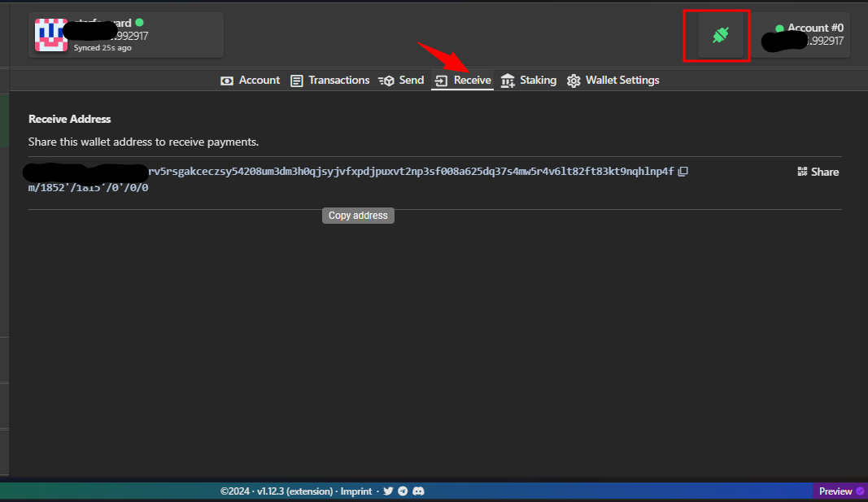Click the arrow icon on the Receive tab
868x502 pixels.
coord(440,80)
